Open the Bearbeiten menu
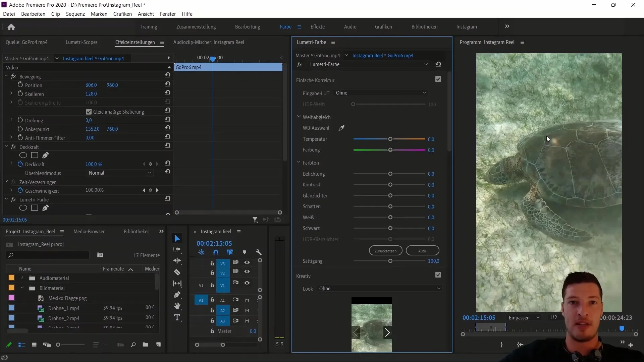 (x=33, y=14)
